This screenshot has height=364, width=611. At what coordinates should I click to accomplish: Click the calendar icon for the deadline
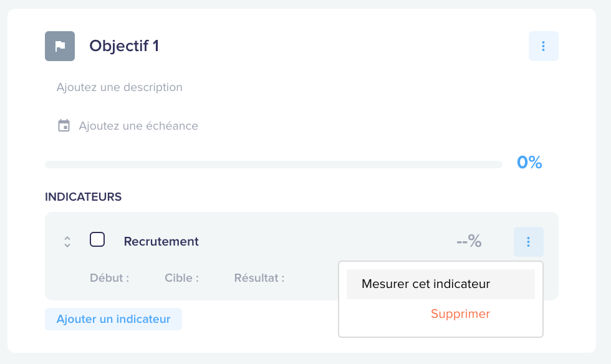tap(64, 125)
